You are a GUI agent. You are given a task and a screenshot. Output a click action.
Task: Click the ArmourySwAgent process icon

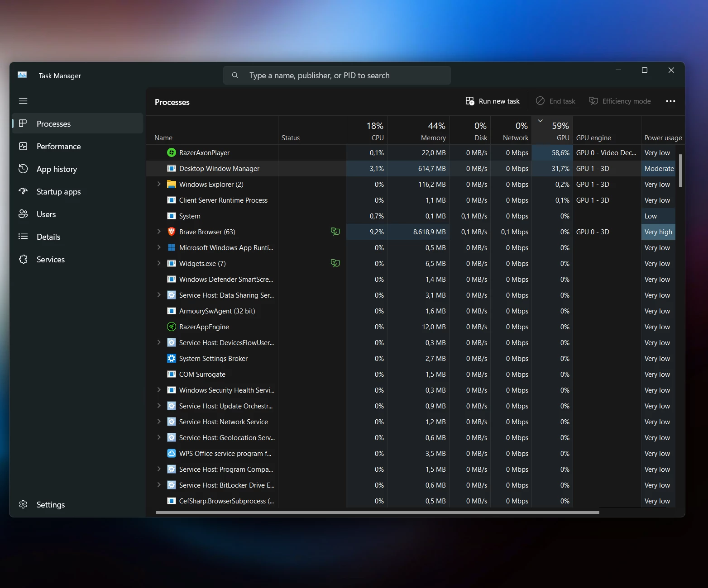[172, 311]
